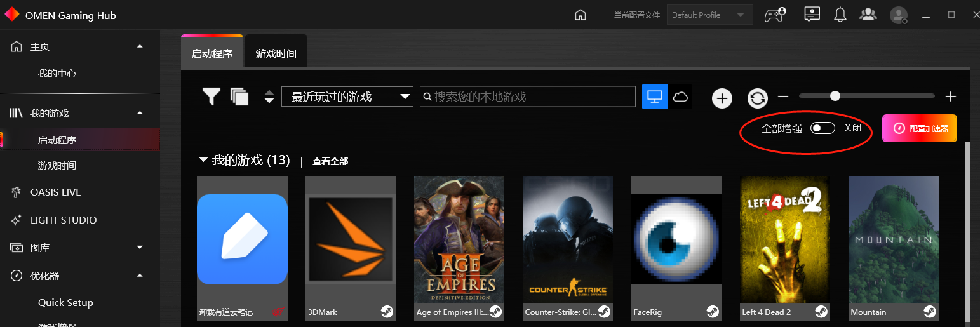Open the Default Profile dropdown
This screenshot has width=980, height=327.
point(709,15)
